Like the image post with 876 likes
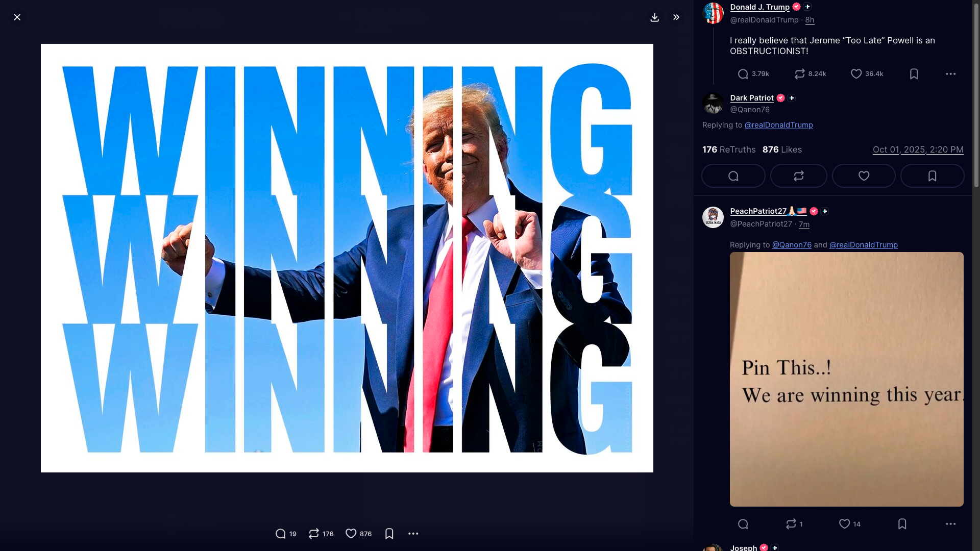This screenshot has width=980, height=551. click(359, 534)
